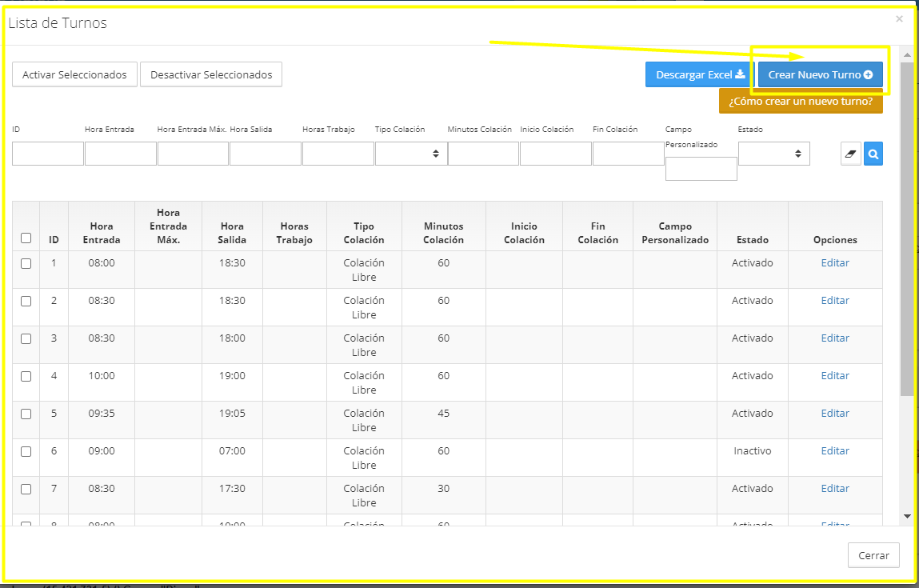Open the ¿Cómo crear un nuevo turno? help

coord(801,102)
